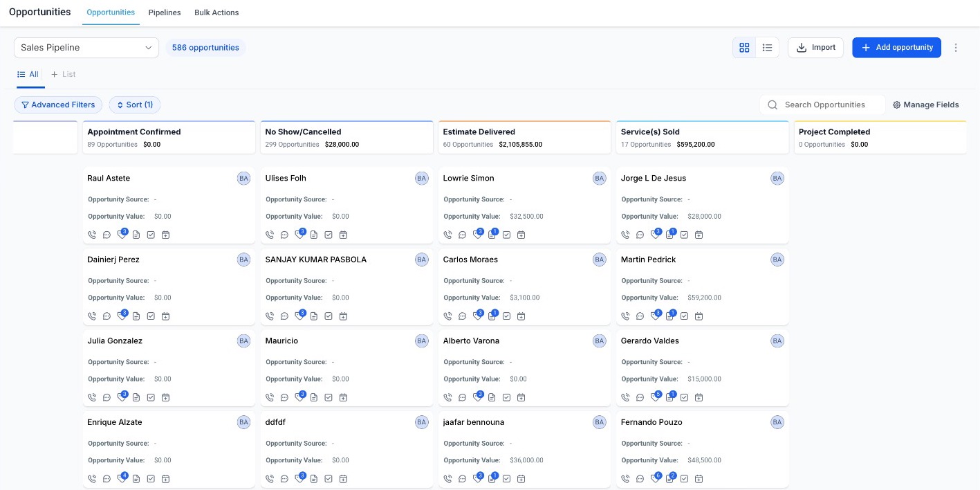Open the three-dot more options menu
Image resolution: width=980 pixels, height=490 pixels.
click(956, 48)
